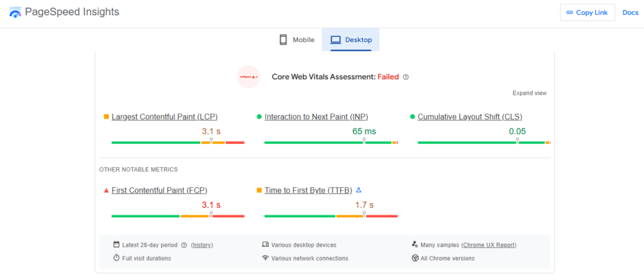Click the help icon beside Core Web Vitals Assessment
The width and height of the screenshot is (644, 280).
coord(406,77)
